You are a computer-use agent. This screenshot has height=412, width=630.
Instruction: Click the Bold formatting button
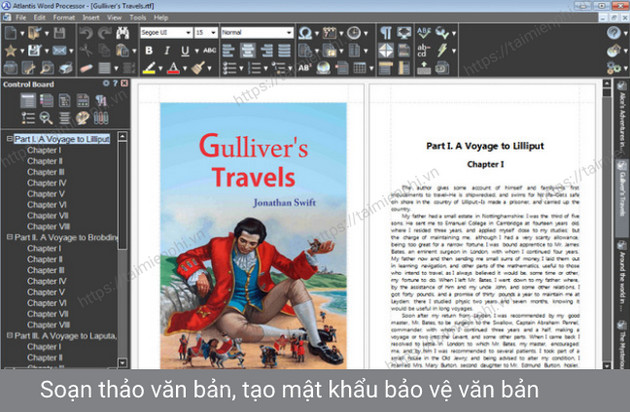pos(150,50)
